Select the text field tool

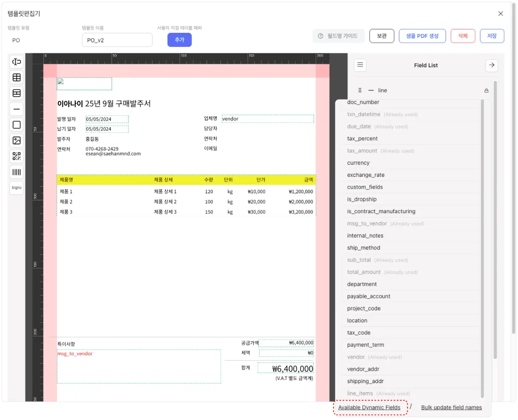tap(16, 62)
